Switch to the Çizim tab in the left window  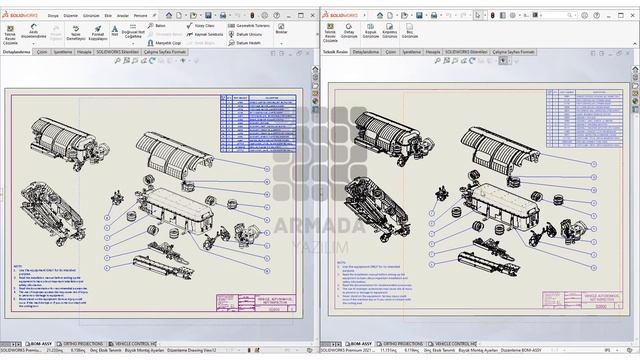point(42,52)
